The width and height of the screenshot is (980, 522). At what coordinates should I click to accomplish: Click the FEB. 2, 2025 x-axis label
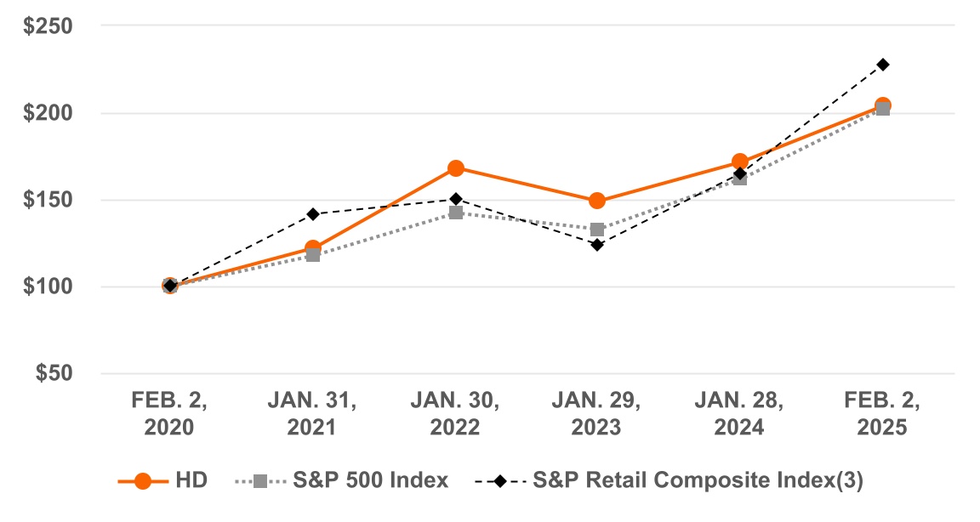(x=882, y=414)
